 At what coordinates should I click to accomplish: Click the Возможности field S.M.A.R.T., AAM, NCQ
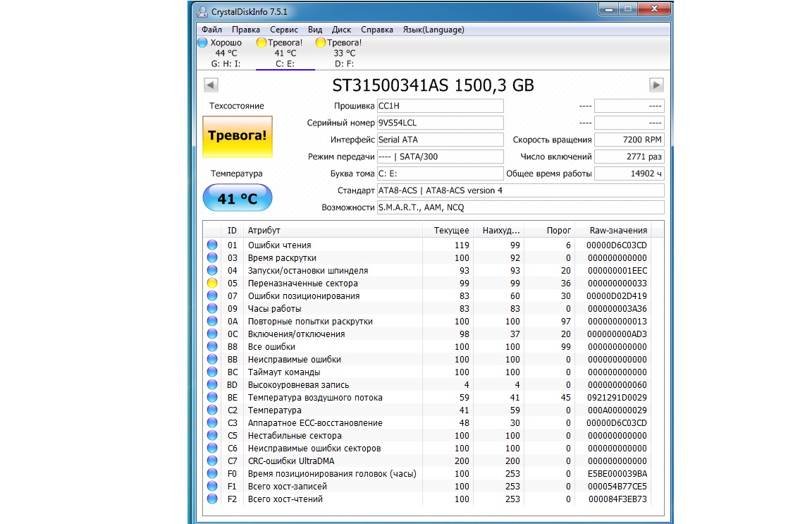point(520,207)
